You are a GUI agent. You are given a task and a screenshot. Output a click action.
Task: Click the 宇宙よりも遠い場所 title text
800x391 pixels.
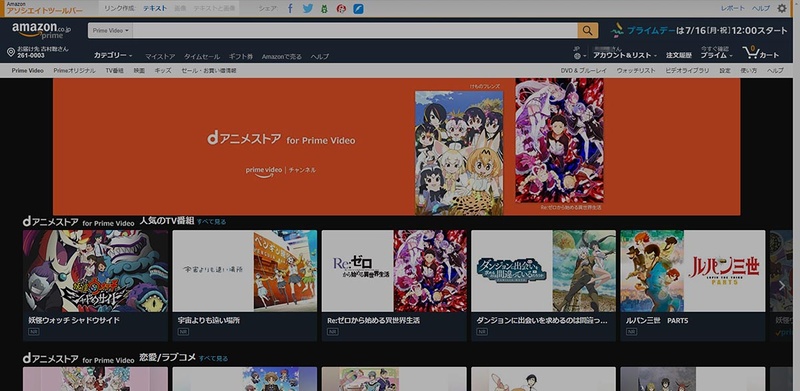click(x=209, y=321)
